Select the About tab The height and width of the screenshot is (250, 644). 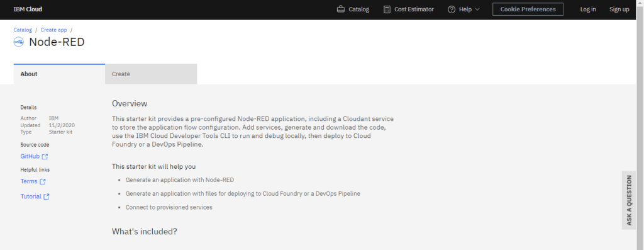tap(59, 74)
